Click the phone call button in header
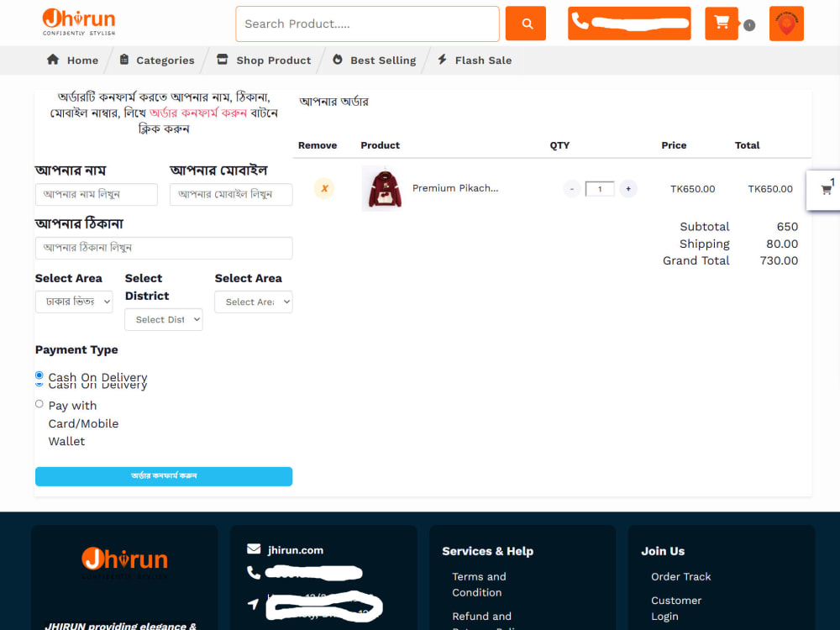The height and width of the screenshot is (630, 840). coord(629,24)
